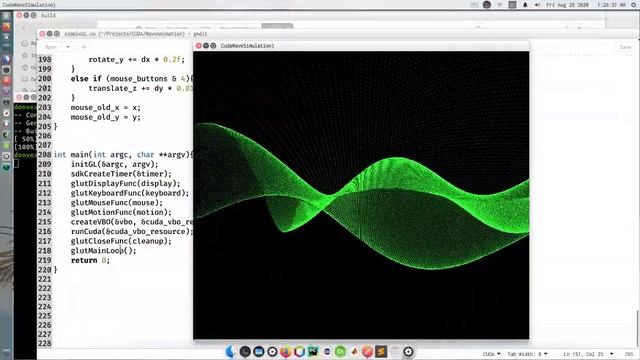Click the return 0; line
This screenshot has width=640, height=360.
(x=90, y=260)
